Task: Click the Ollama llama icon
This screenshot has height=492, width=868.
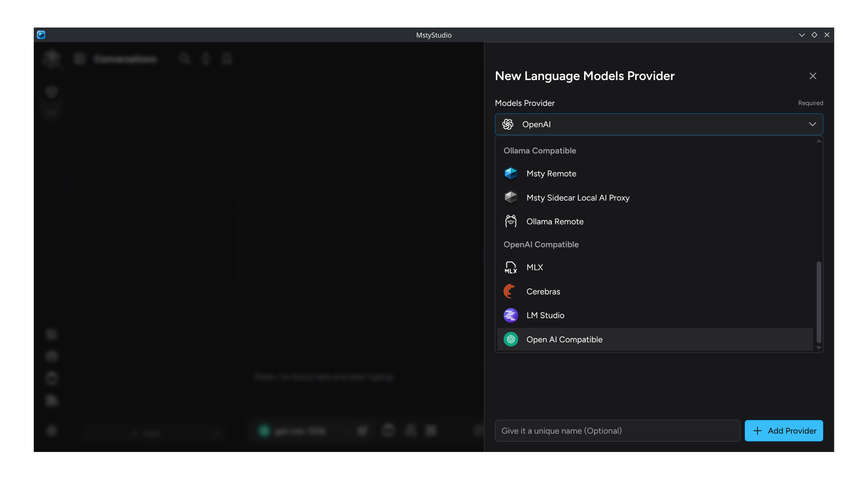Action: pyautogui.click(x=511, y=221)
